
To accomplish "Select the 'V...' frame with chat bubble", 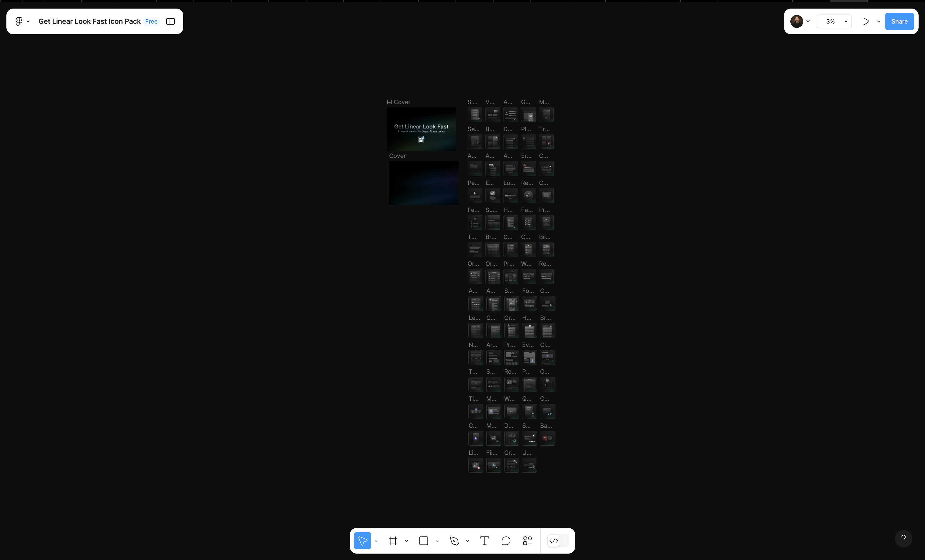I will [x=492, y=115].
